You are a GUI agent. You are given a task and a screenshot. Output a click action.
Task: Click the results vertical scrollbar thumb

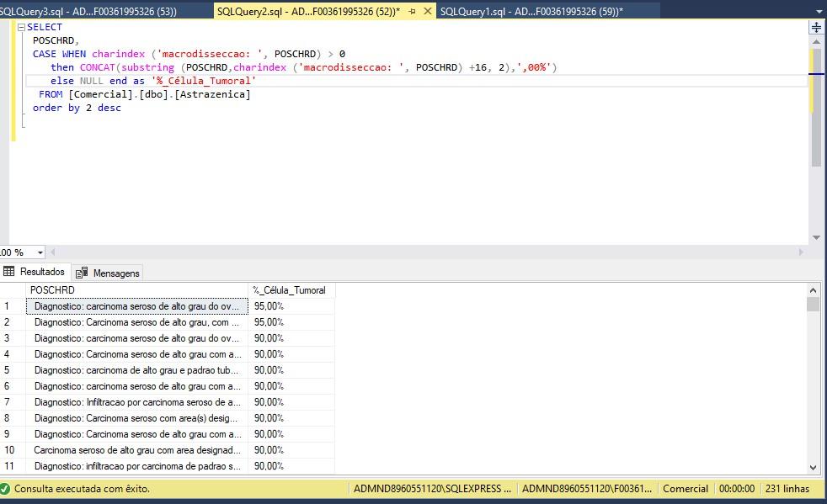[x=813, y=305]
